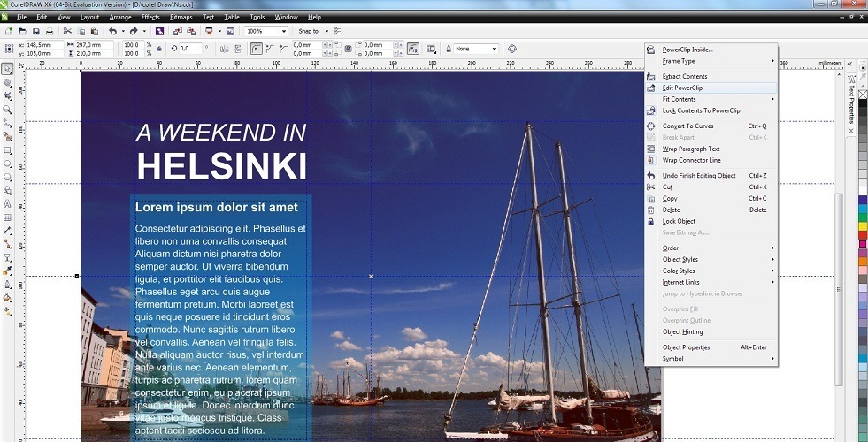This screenshot has width=868, height=442.
Task: Toggle edit corners together lock
Action: pos(348,49)
